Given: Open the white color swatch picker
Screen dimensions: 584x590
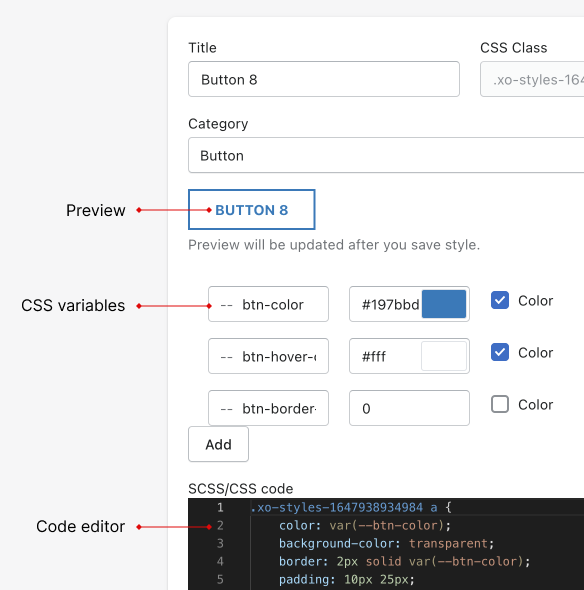Looking at the screenshot, I should (x=444, y=356).
